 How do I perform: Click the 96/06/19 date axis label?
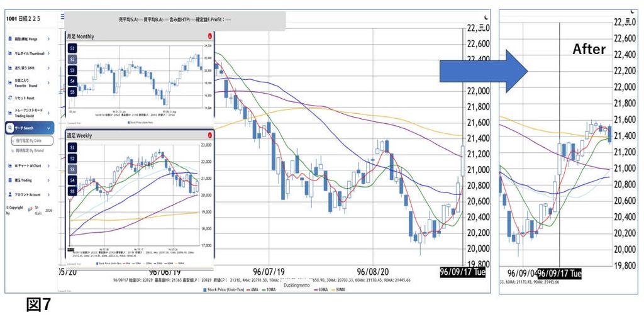[x=165, y=272]
